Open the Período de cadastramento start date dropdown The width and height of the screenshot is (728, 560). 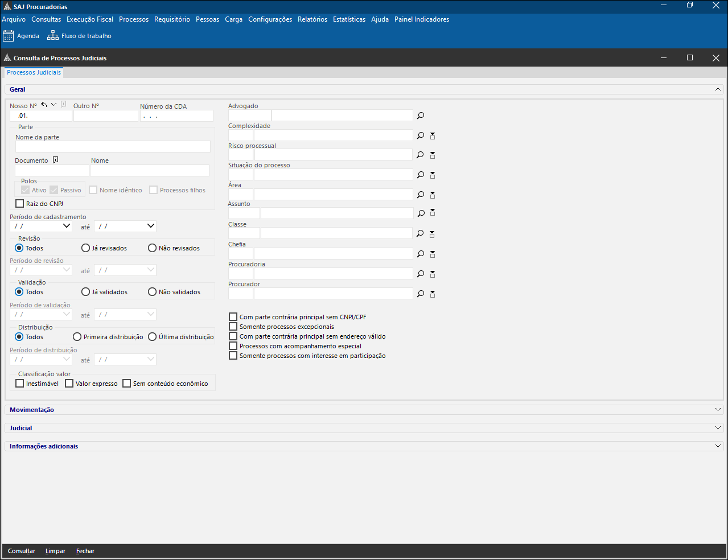67,226
